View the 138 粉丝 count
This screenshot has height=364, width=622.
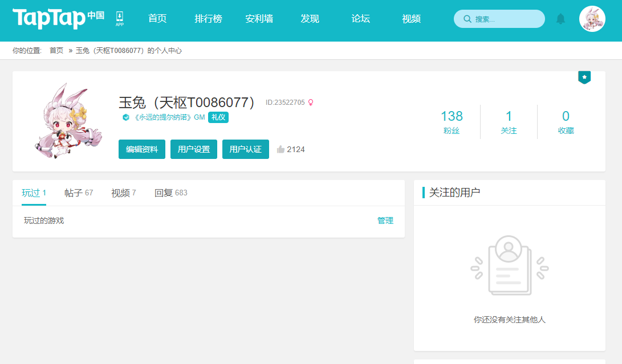(x=452, y=122)
